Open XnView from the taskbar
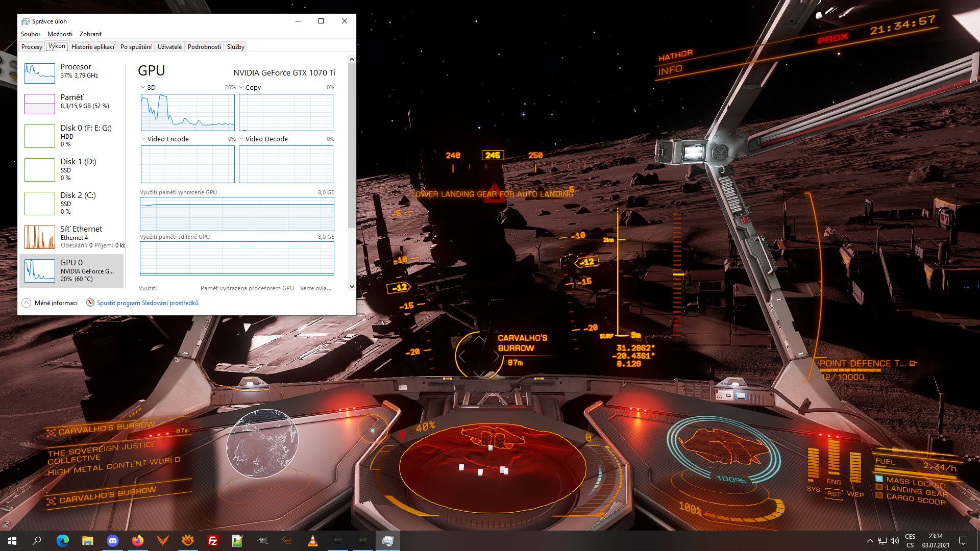Viewport: 980px width, 551px height. pyautogui.click(x=187, y=541)
